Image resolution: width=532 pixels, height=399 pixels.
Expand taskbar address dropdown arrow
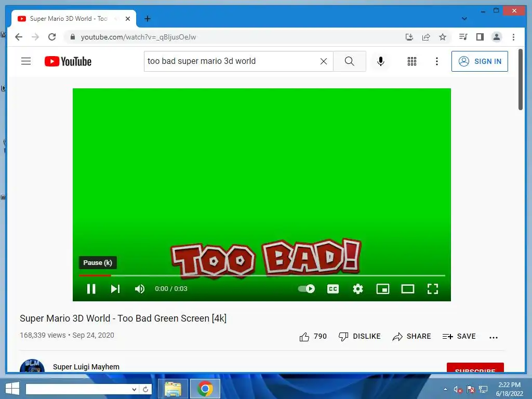pyautogui.click(x=135, y=389)
